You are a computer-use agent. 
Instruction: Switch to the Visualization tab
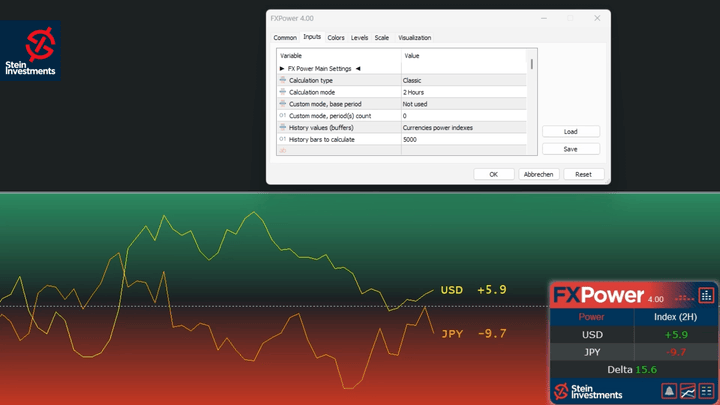[x=415, y=38]
